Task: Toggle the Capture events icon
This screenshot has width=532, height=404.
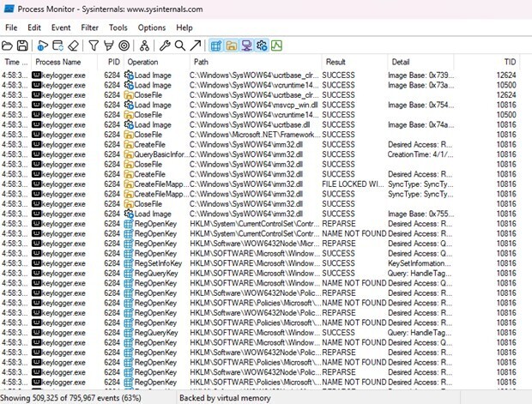Action: (42, 45)
